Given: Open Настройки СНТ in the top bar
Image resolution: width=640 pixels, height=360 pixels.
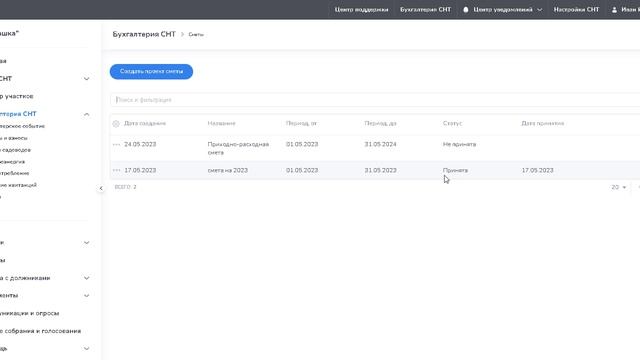Looking at the screenshot, I should coord(576,9).
